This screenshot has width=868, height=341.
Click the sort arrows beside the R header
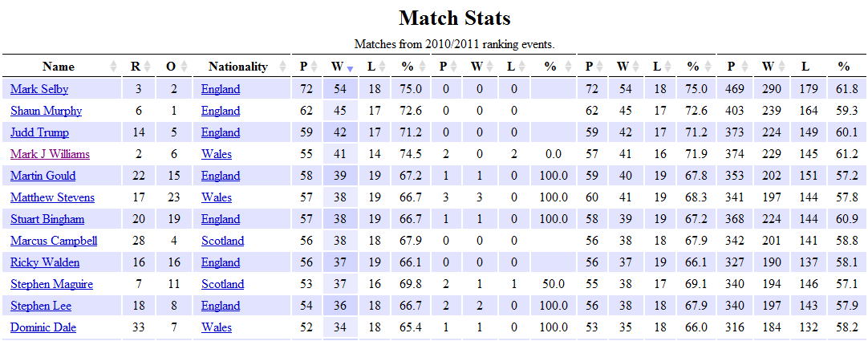point(147,67)
